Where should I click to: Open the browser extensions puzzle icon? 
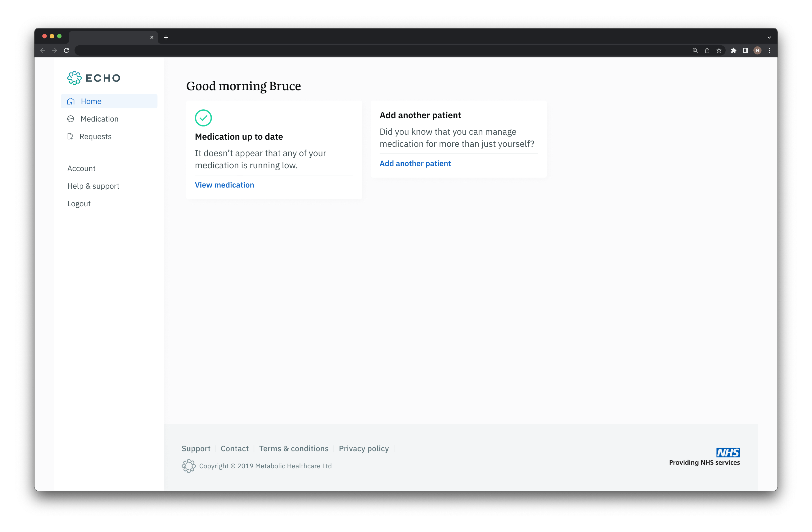click(733, 51)
